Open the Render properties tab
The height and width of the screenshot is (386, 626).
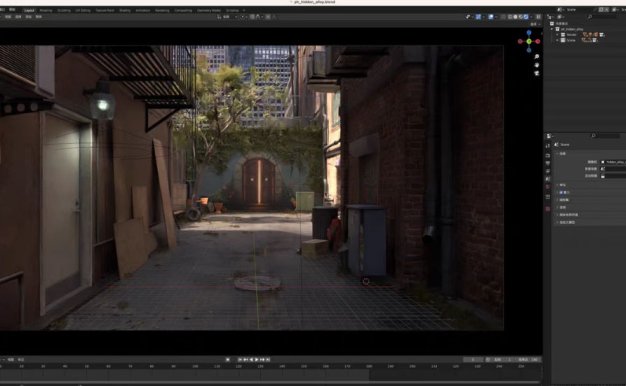click(548, 156)
